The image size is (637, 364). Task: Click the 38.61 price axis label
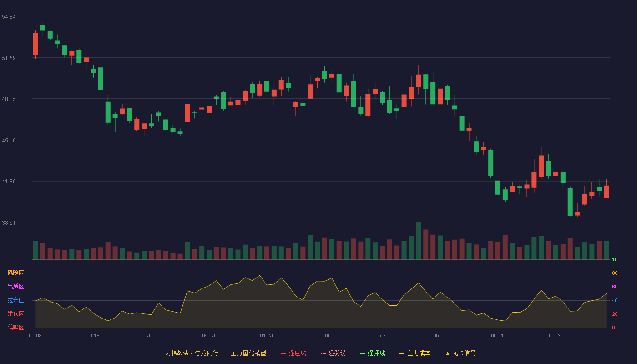click(9, 223)
